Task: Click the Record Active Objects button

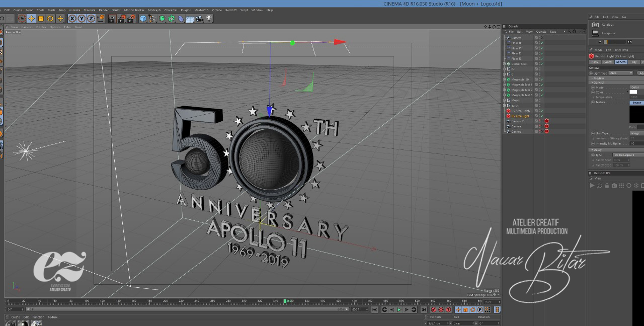Action: click(x=433, y=309)
